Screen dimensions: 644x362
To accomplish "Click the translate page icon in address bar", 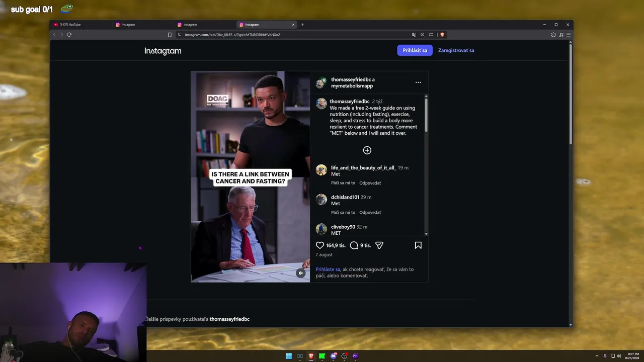I will [x=414, y=35].
